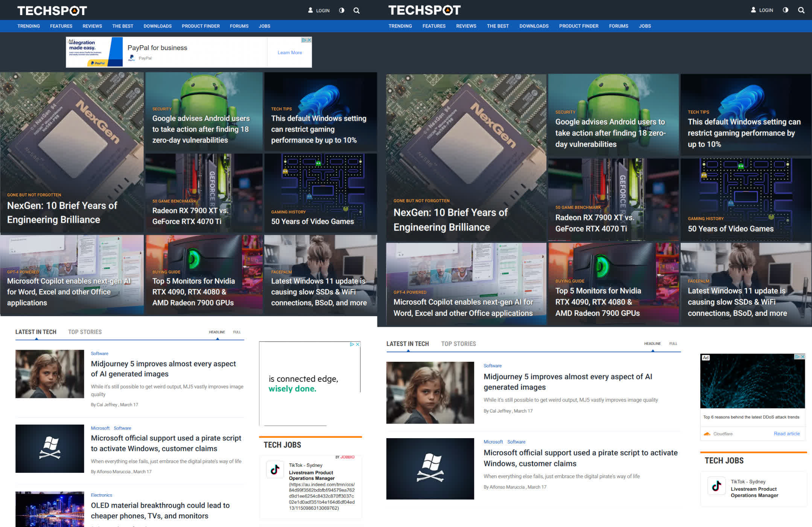Open FORUMS in the left navigation bar
Viewport: 812px width, 527px height.
coord(239,26)
